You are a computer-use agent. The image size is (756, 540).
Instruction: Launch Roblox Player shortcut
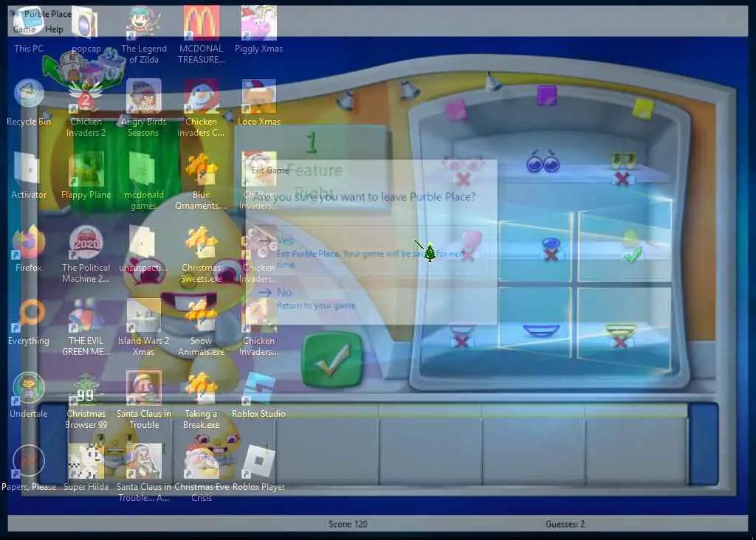pos(258,468)
